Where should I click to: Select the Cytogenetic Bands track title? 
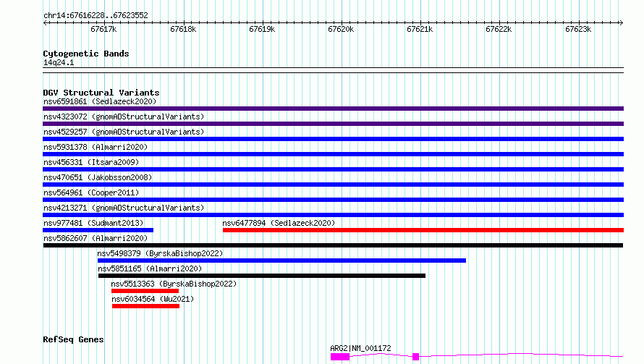(x=86, y=54)
